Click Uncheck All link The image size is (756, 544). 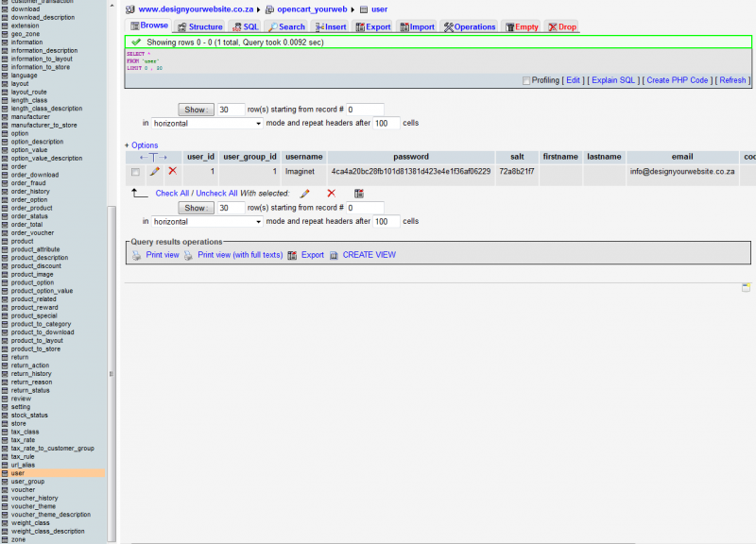[x=216, y=194]
